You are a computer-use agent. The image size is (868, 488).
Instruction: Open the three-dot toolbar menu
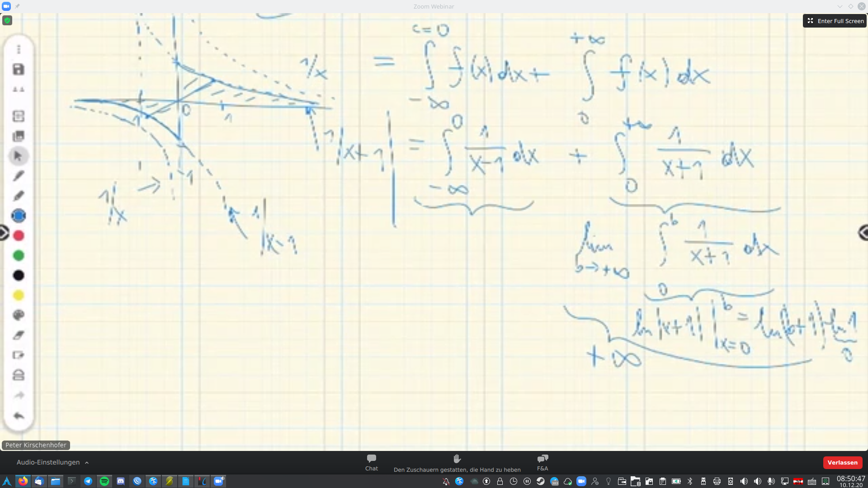click(x=19, y=49)
